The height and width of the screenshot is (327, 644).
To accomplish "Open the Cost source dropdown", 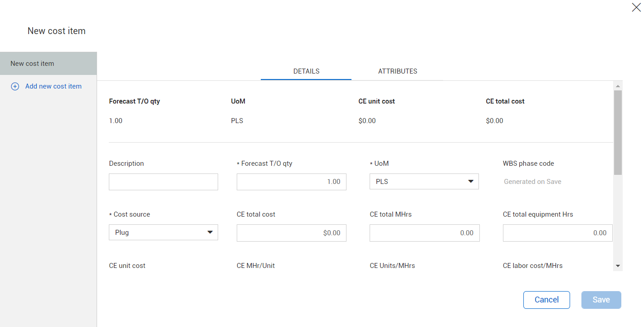I will point(156,233).
